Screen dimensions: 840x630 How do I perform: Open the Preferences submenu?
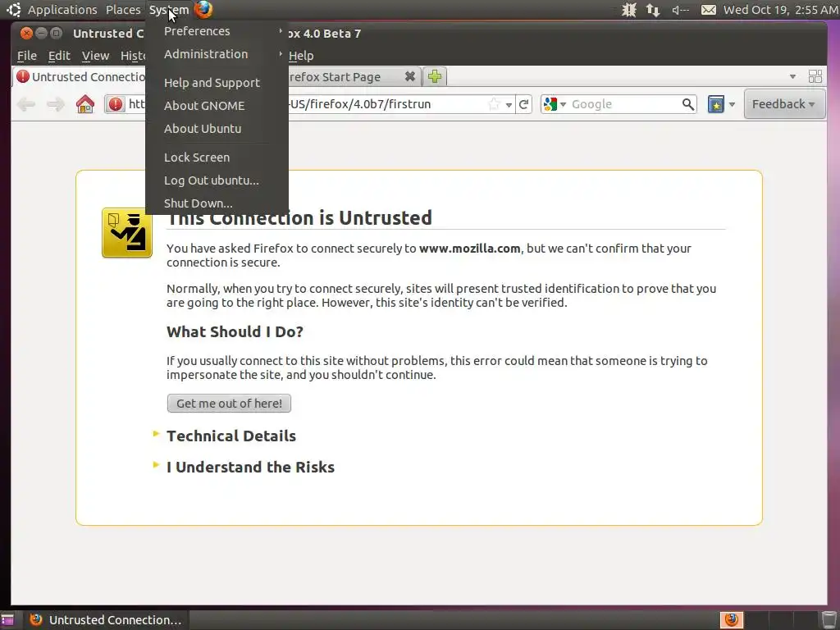[217, 31]
